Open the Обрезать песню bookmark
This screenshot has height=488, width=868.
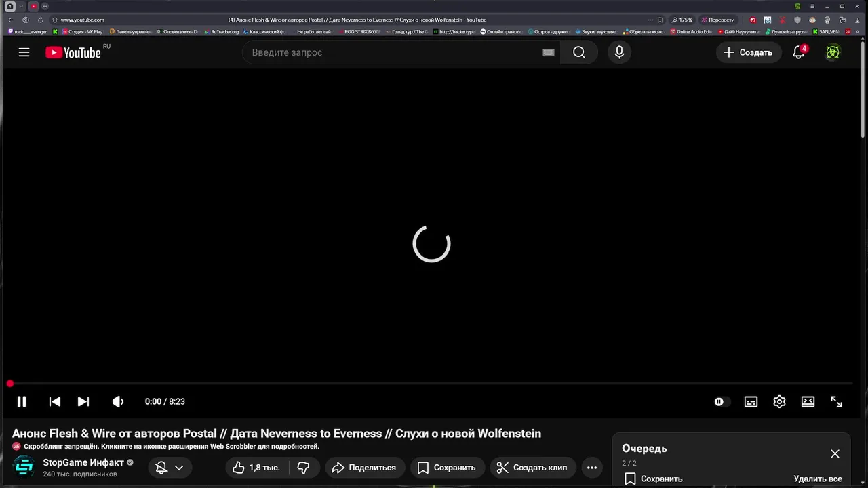pyautogui.click(x=644, y=31)
